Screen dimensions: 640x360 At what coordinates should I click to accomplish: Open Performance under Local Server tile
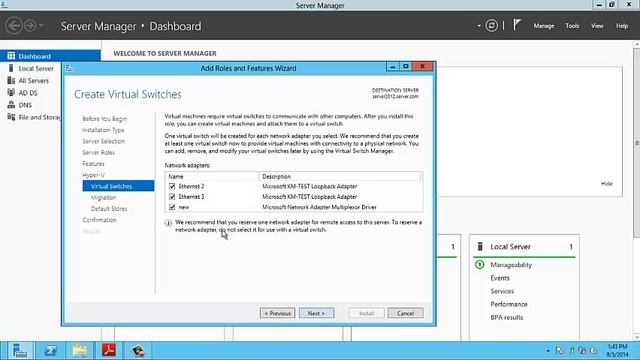point(509,304)
